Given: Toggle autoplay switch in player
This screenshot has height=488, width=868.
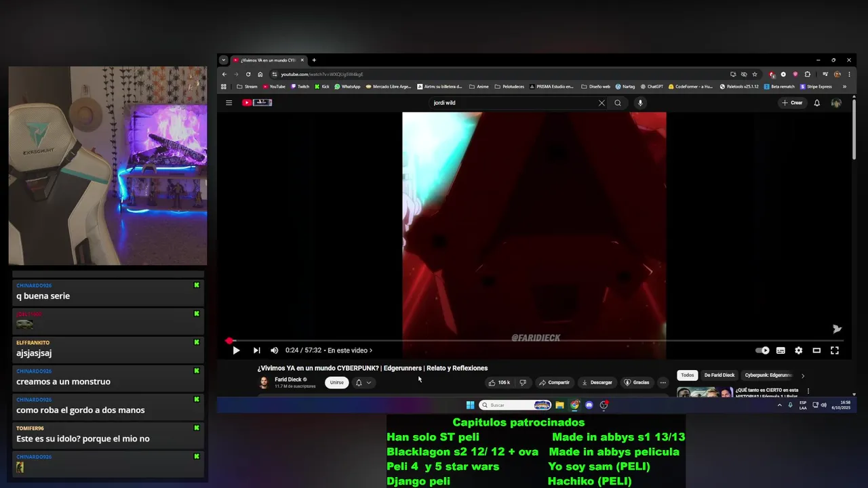Looking at the screenshot, I should (763, 350).
